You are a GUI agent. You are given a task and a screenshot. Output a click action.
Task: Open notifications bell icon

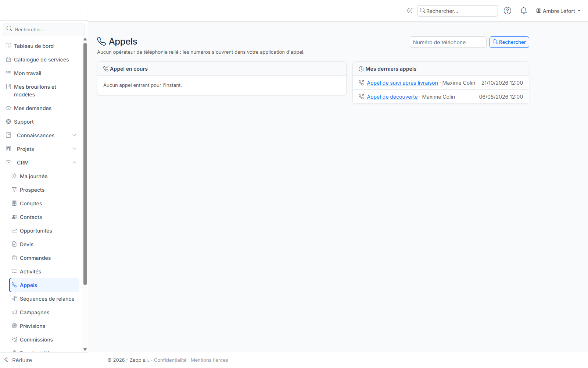[524, 11]
